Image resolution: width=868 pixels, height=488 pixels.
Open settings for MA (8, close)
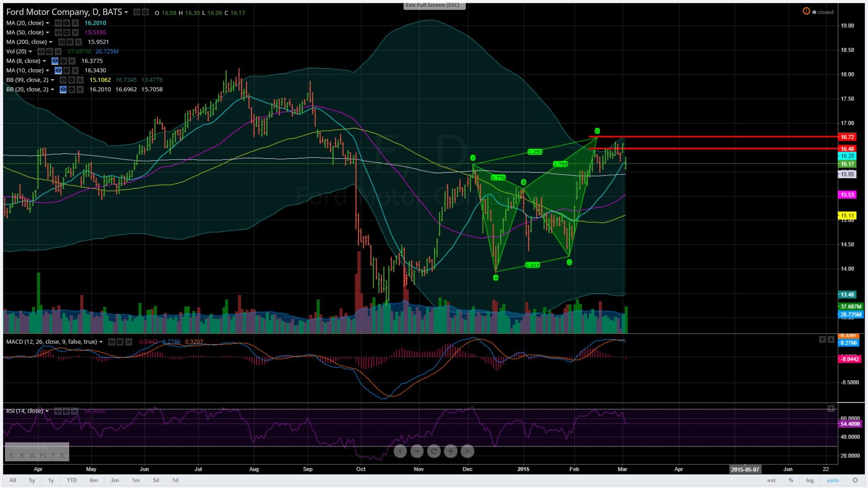(63, 61)
